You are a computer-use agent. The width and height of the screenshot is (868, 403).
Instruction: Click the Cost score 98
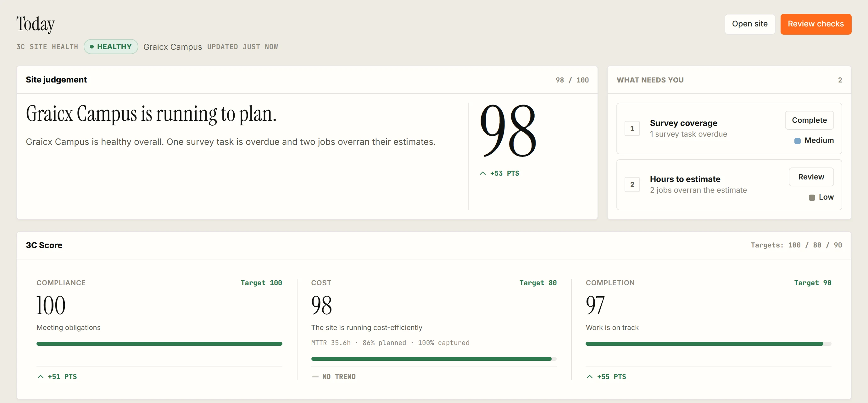coord(321,305)
